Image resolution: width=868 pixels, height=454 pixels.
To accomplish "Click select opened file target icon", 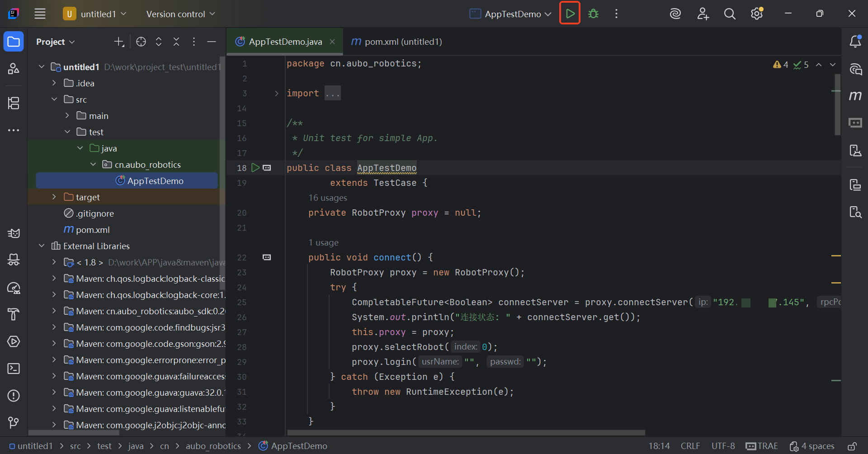I will (141, 42).
